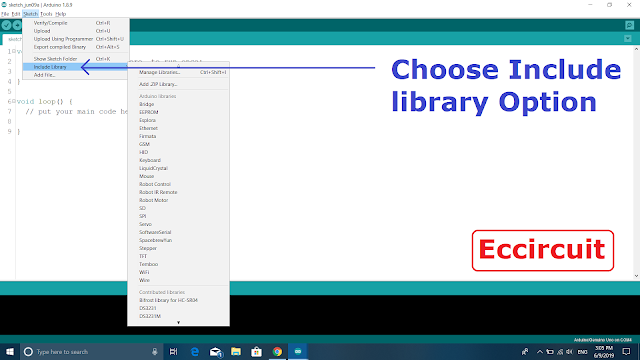Click the taskbar search box

point(91,351)
